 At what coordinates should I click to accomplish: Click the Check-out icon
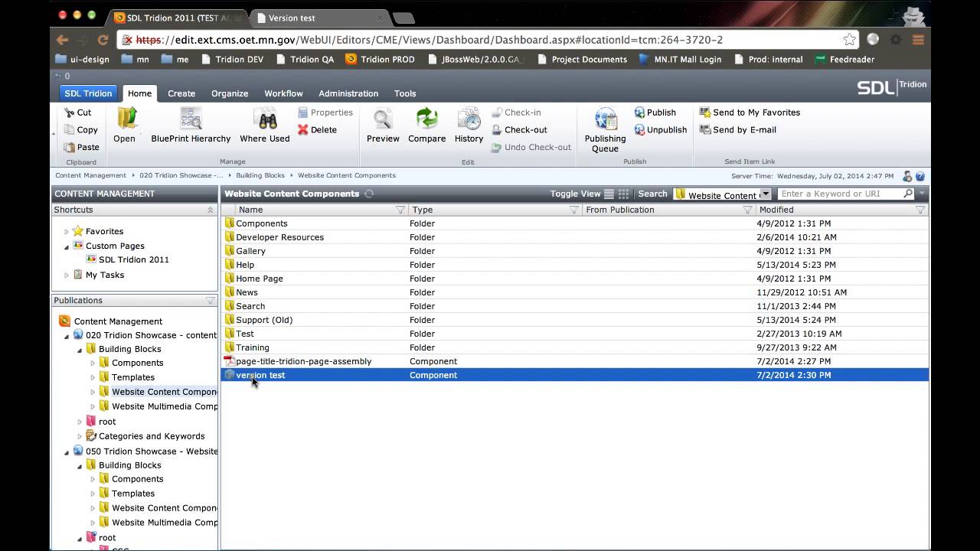point(497,130)
